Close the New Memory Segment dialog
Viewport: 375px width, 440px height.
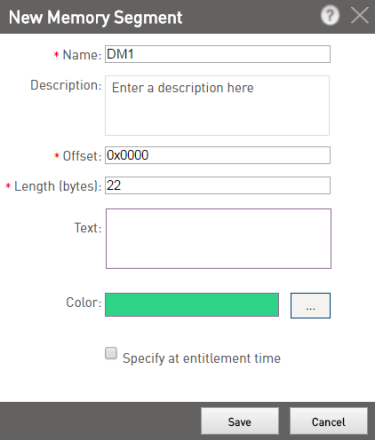(x=359, y=16)
